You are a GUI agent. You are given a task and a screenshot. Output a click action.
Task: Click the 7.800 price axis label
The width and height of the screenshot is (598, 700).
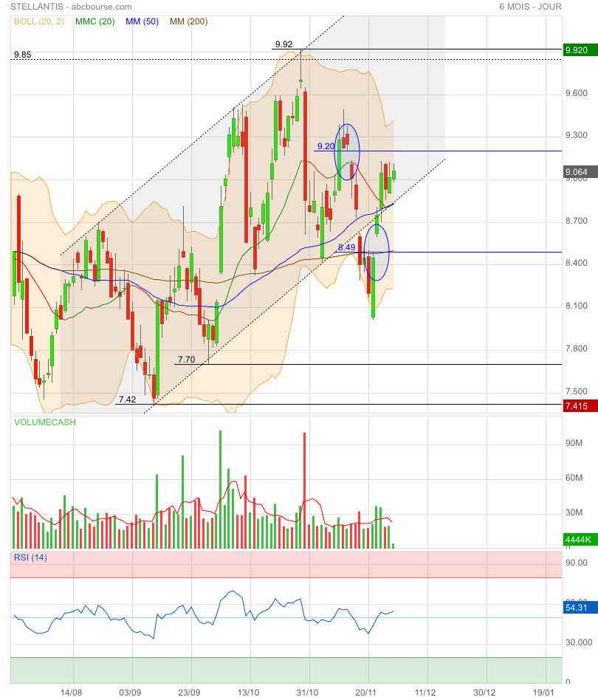(577, 349)
